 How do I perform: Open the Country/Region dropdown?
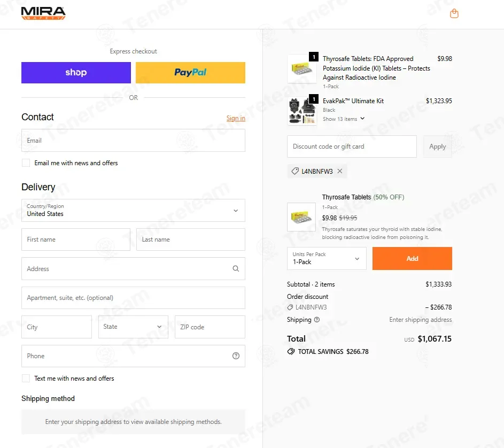click(133, 210)
